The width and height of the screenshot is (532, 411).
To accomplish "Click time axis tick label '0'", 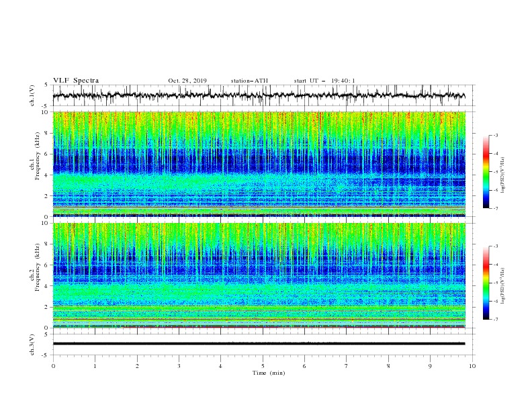I will point(53,366).
